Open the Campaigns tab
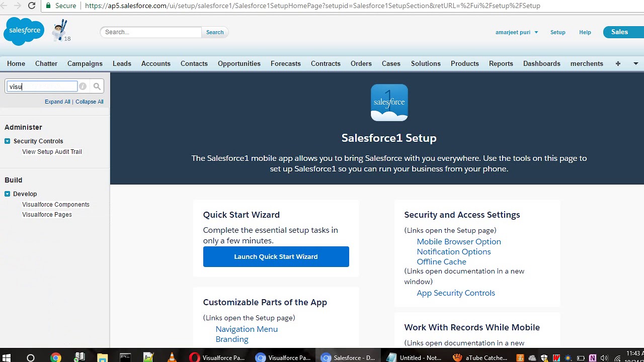 click(x=85, y=64)
